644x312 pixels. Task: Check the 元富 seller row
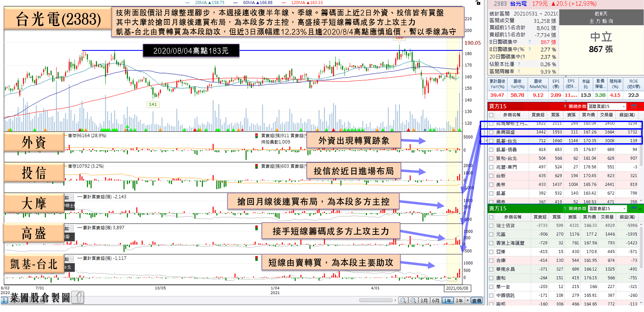click(x=491, y=234)
